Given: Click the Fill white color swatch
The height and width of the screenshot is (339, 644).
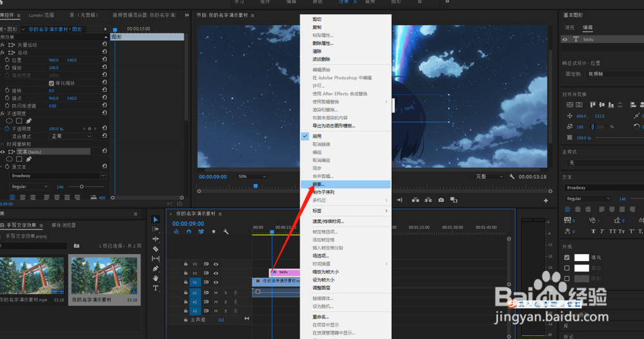Looking at the screenshot, I should pos(581,257).
